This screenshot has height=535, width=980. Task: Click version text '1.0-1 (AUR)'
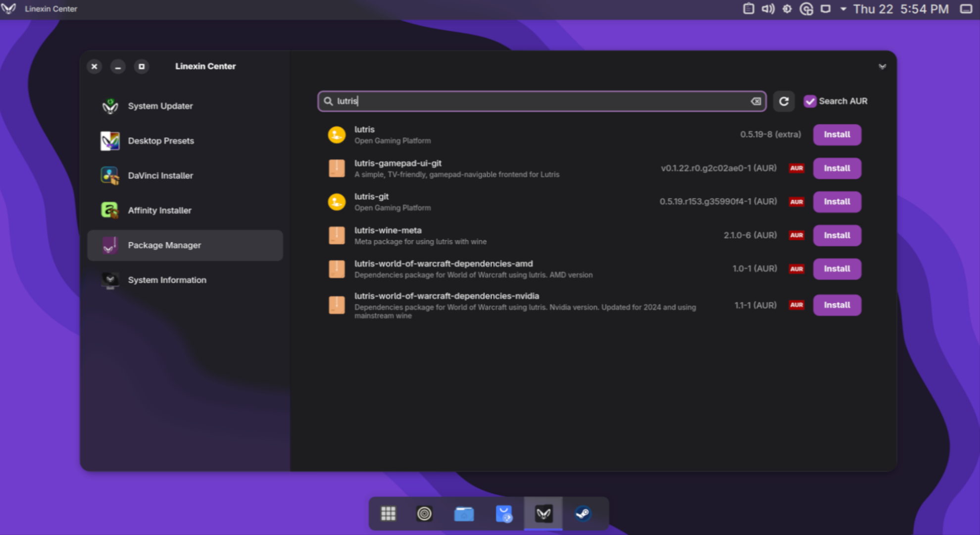pos(755,269)
